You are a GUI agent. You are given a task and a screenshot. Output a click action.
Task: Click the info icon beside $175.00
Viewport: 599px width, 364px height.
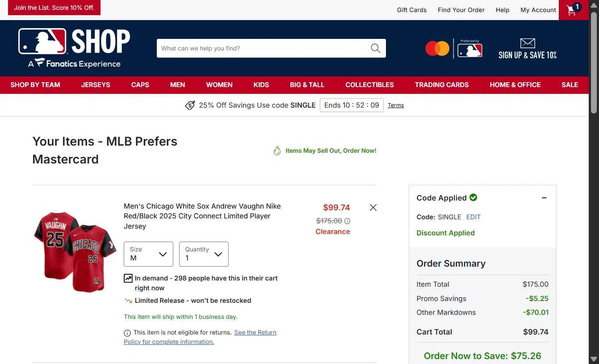(348, 221)
